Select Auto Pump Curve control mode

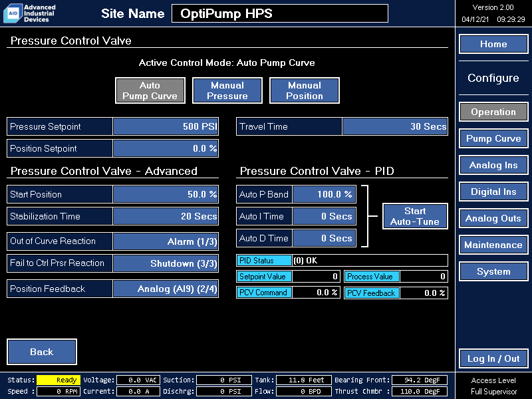(150, 90)
